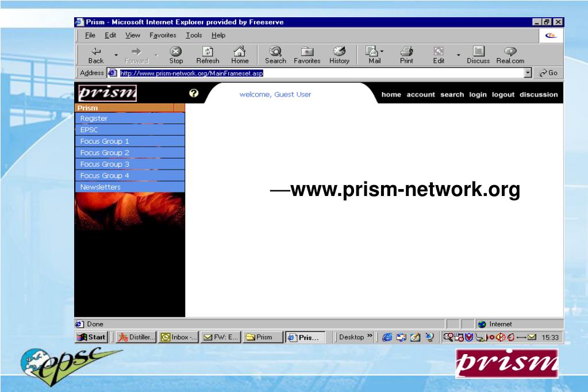Open the View menu

pyautogui.click(x=133, y=35)
